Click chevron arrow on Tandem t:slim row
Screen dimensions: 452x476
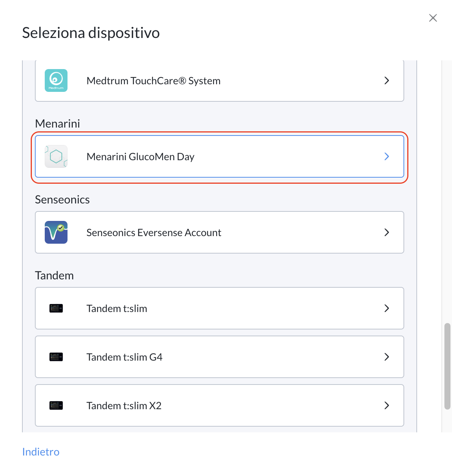387,308
